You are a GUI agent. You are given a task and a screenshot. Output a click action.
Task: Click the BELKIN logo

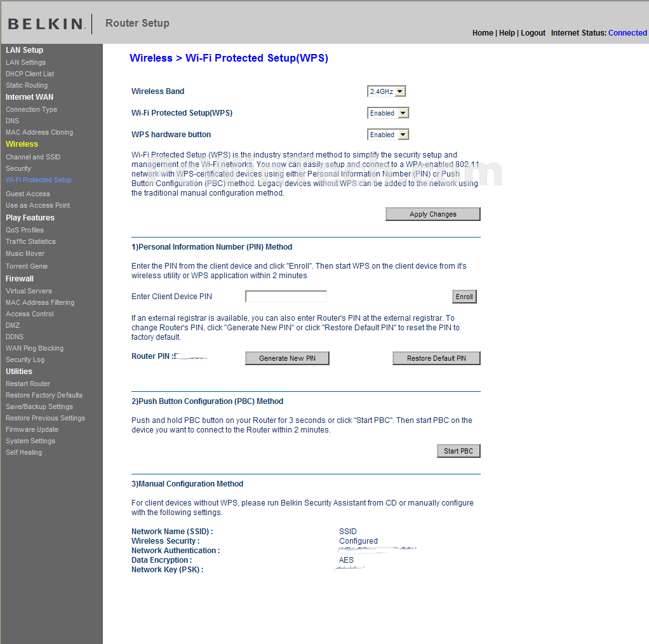pyautogui.click(x=46, y=23)
